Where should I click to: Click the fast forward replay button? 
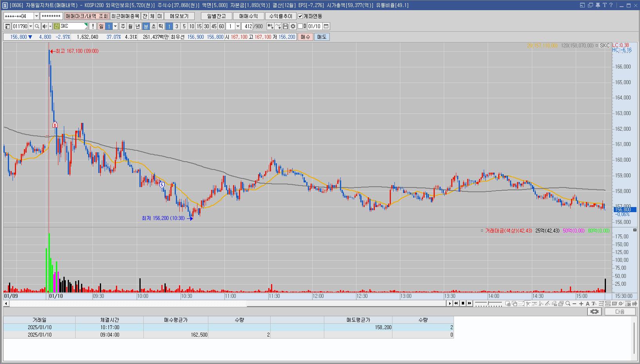[469, 303]
